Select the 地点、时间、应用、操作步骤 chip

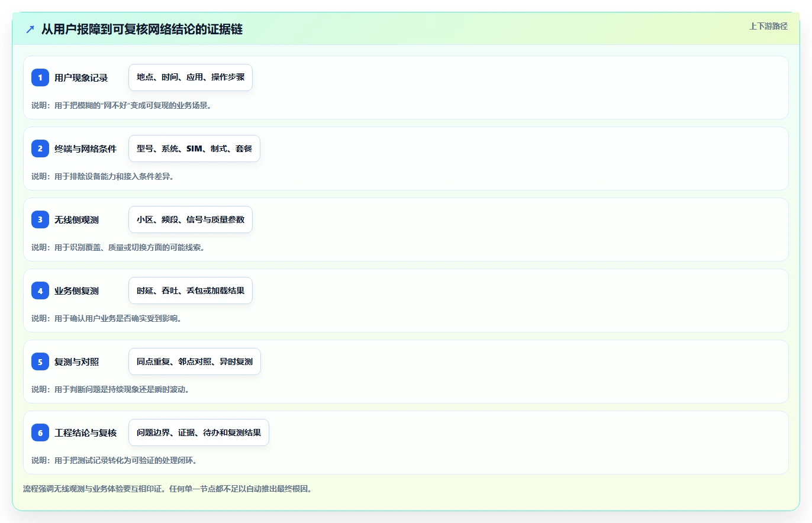click(191, 78)
